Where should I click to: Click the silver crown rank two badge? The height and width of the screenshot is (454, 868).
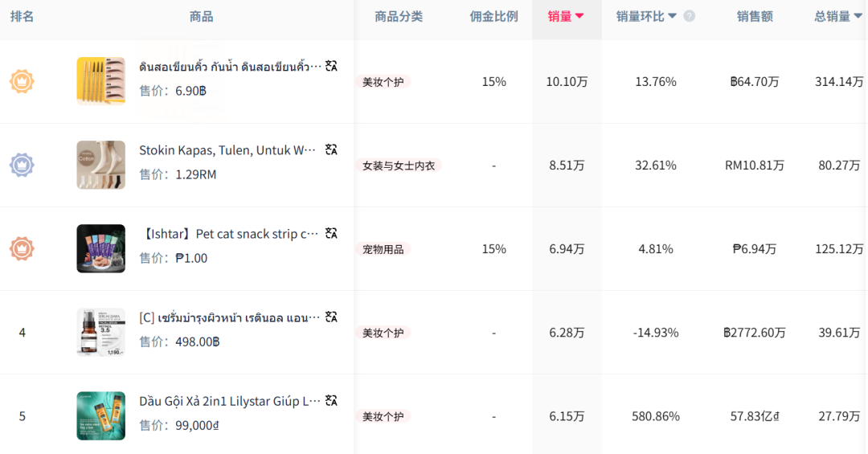[x=22, y=165]
